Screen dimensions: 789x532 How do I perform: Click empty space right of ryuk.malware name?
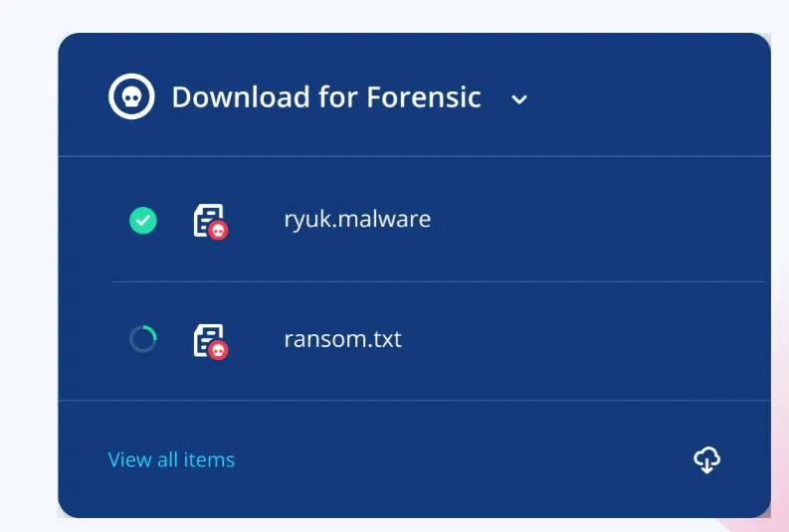597,219
